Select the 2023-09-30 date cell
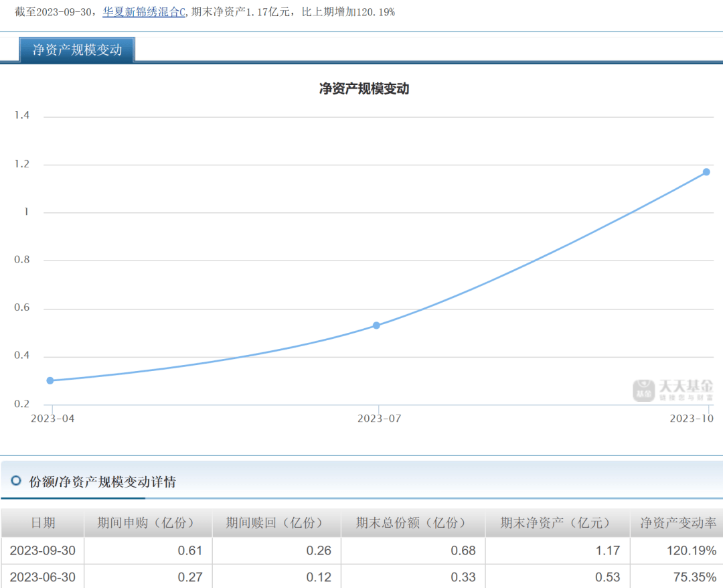723x588 pixels. click(43, 550)
